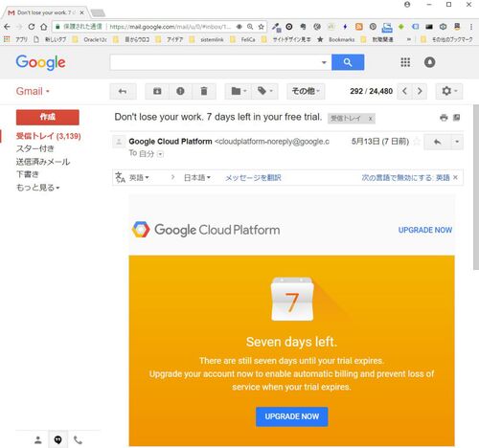
Task: Archive this email with the archive icon
Action: [157, 92]
